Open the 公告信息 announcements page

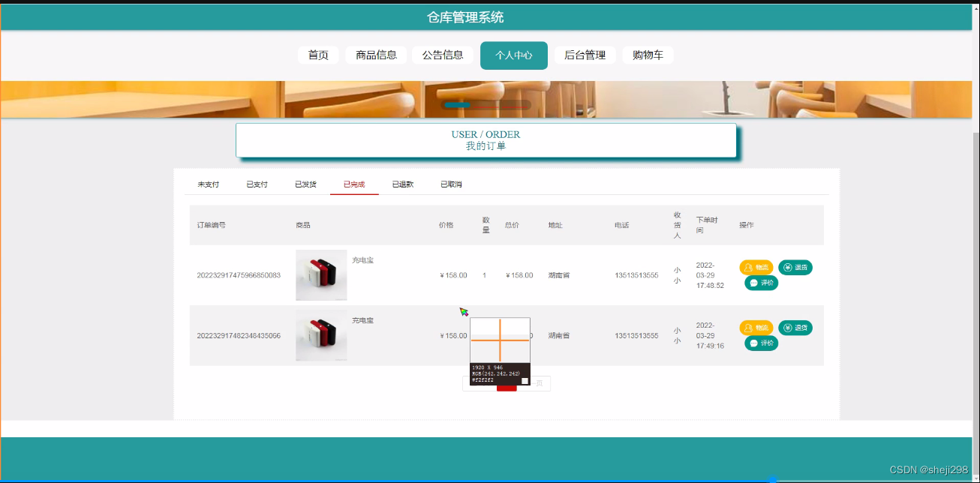tap(443, 55)
